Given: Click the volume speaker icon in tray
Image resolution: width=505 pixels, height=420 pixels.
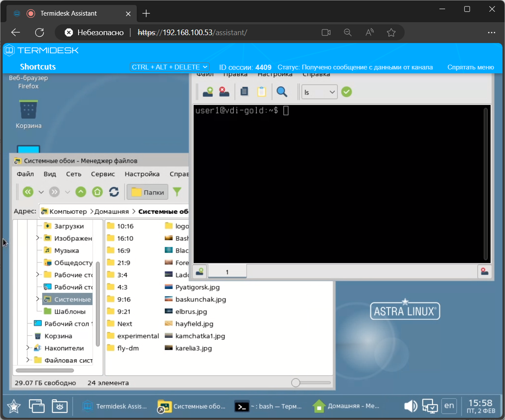Looking at the screenshot, I should pyautogui.click(x=410, y=406).
